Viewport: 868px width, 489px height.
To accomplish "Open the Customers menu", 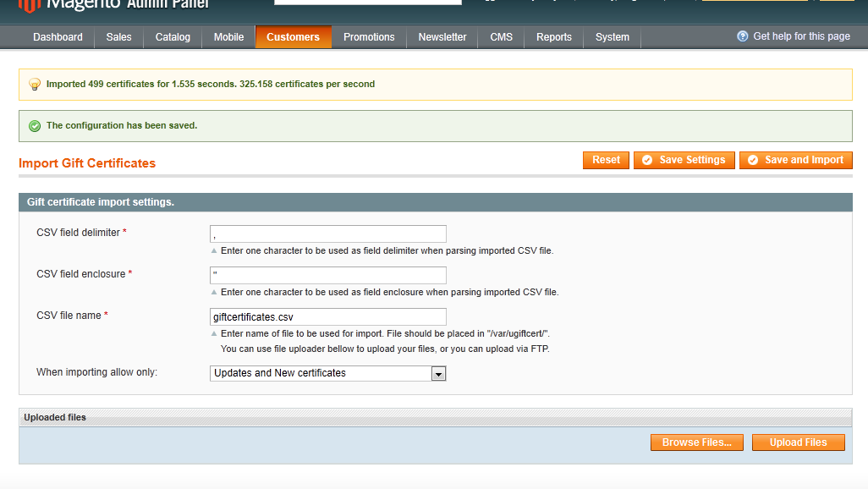I will click(293, 37).
